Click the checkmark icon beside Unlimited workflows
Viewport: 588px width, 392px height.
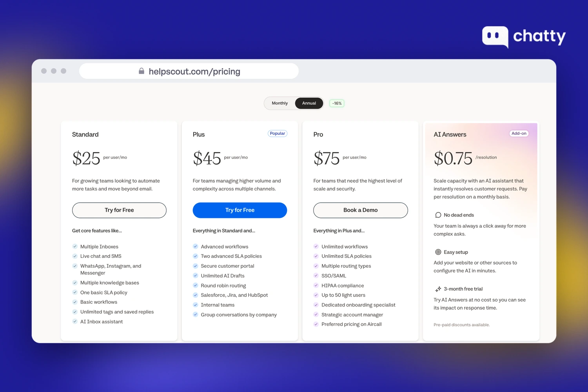coord(316,247)
